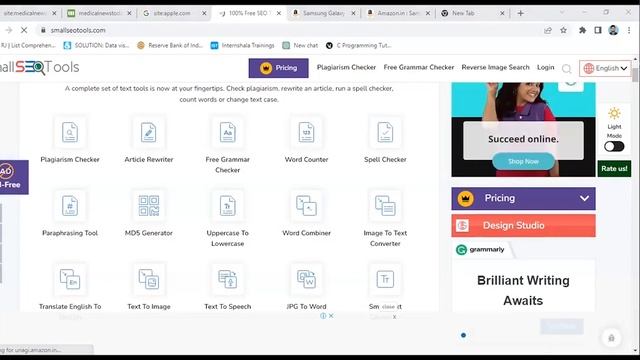This screenshot has width=640, height=360.
Task: Bookmark this page with the star icon
Action: click(x=563, y=30)
